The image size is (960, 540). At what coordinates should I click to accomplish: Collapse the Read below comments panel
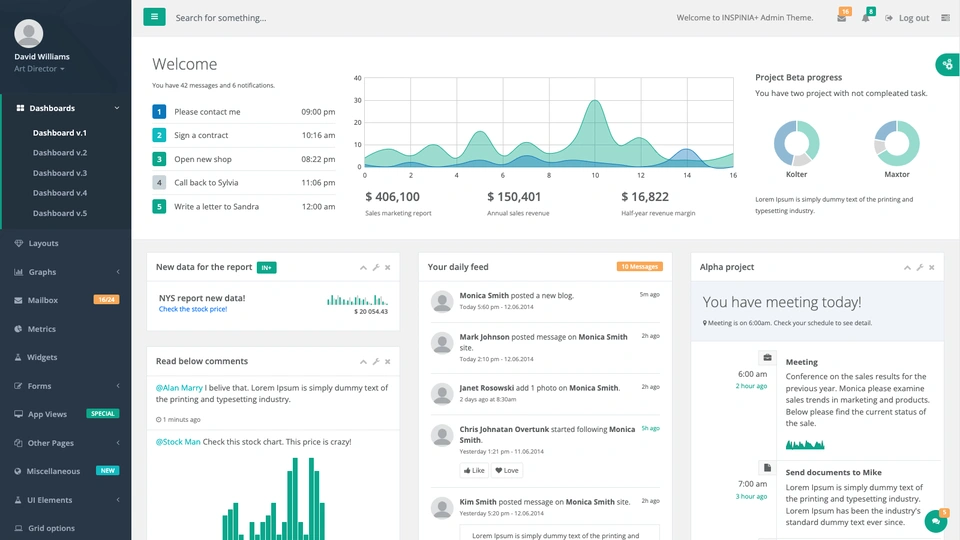tap(364, 361)
